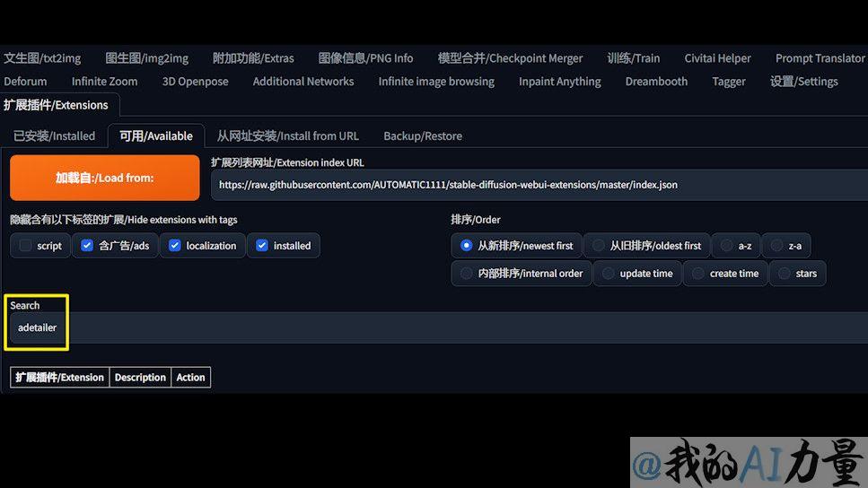Image resolution: width=868 pixels, height=488 pixels.
Task: Click the Description column header
Action: 140,378
